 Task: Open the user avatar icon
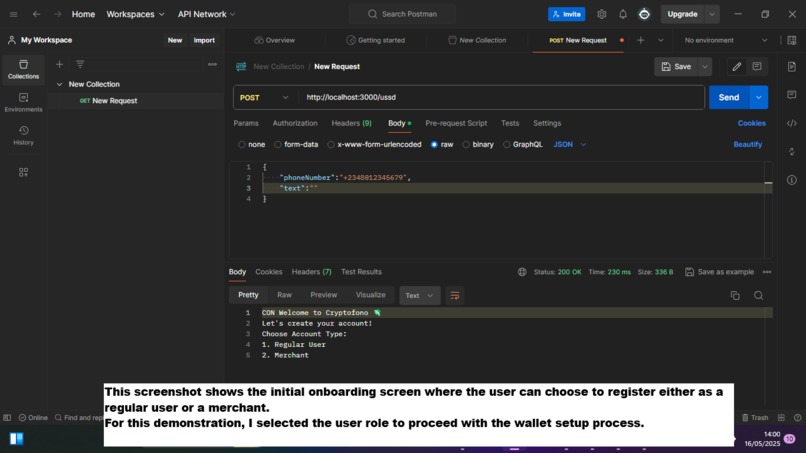tap(644, 14)
